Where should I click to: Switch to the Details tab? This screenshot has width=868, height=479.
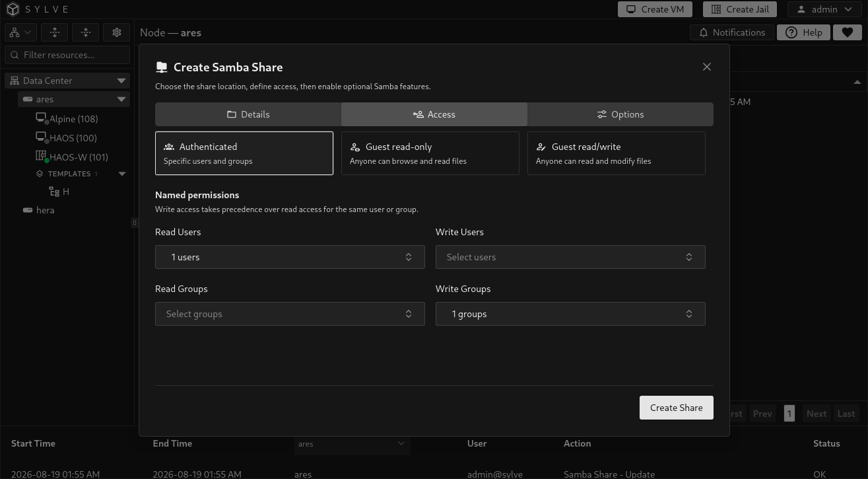coord(248,114)
